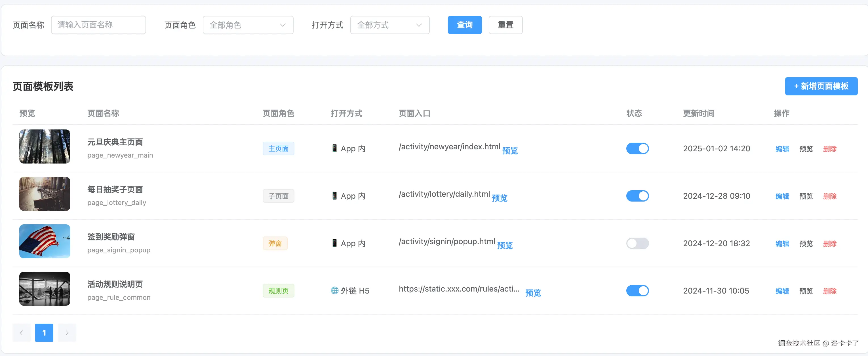The height and width of the screenshot is (356, 868).
Task: Disable status switch for 活动规则说明页
Action: point(637,291)
